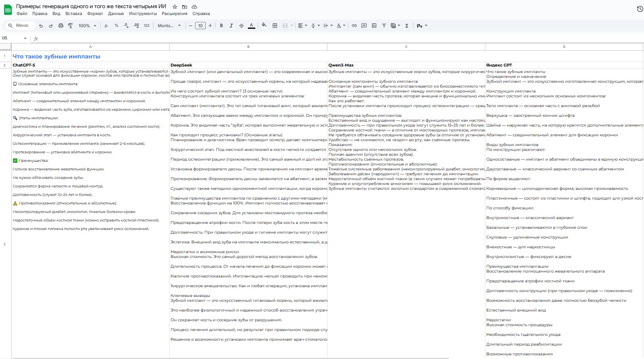Image resolution: width=644 pixels, height=359 pixels.
Task: Select the DeepSeek header cell
Action: [x=248, y=65]
